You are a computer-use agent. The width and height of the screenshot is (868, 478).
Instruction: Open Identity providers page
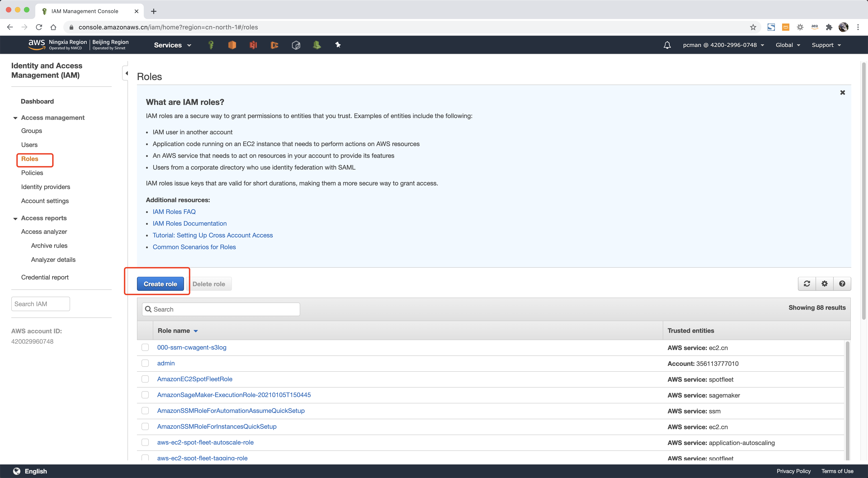pos(45,187)
